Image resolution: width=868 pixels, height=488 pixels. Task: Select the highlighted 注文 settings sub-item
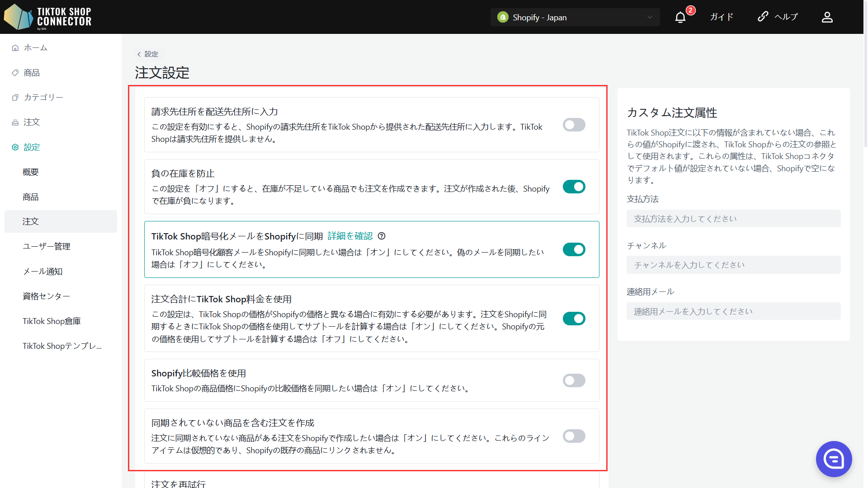(61, 221)
